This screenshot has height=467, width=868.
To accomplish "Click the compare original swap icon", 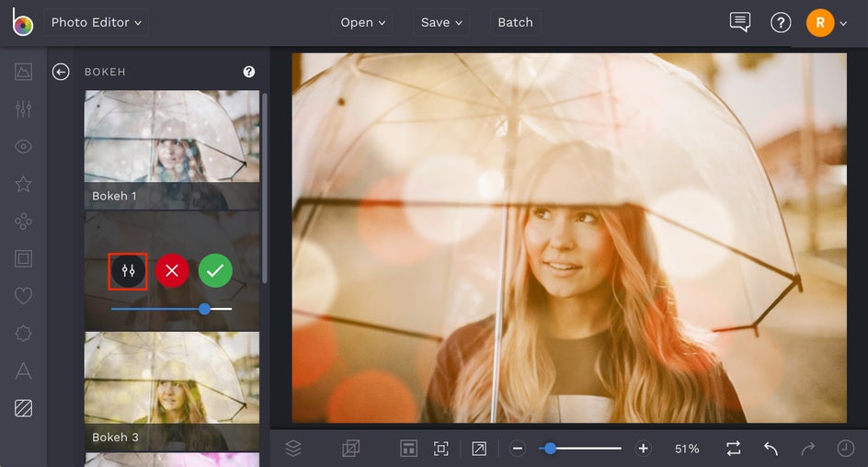I will tap(734, 449).
